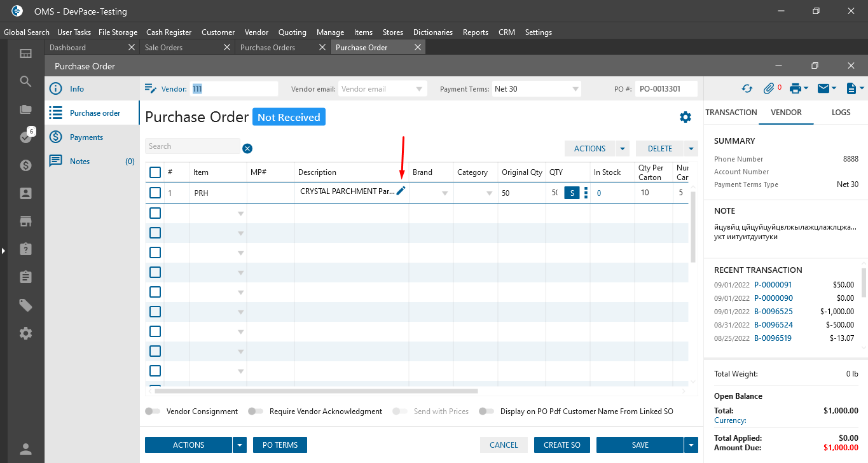Open transaction link P-0000091
The image size is (868, 463).
tap(773, 285)
